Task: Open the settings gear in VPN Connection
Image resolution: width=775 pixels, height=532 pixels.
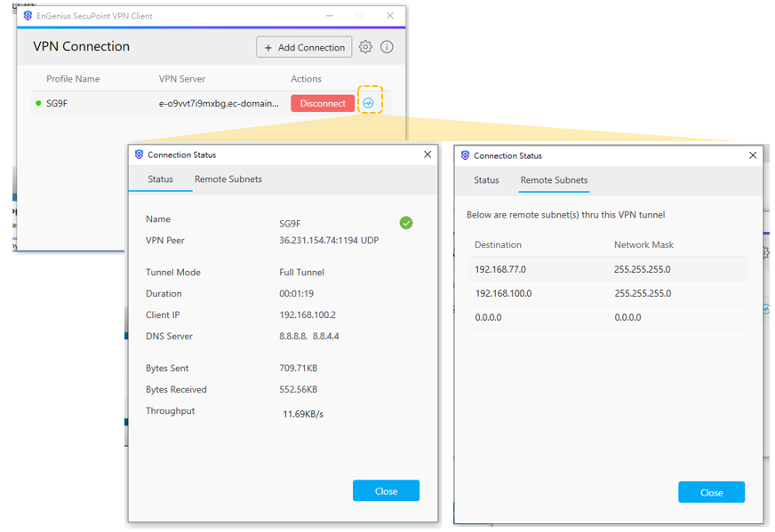Action: pyautogui.click(x=365, y=47)
